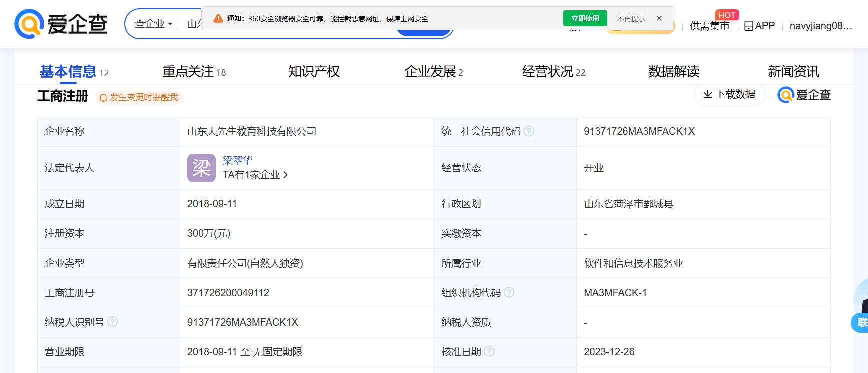Close the 360 browser notification

tap(659, 18)
